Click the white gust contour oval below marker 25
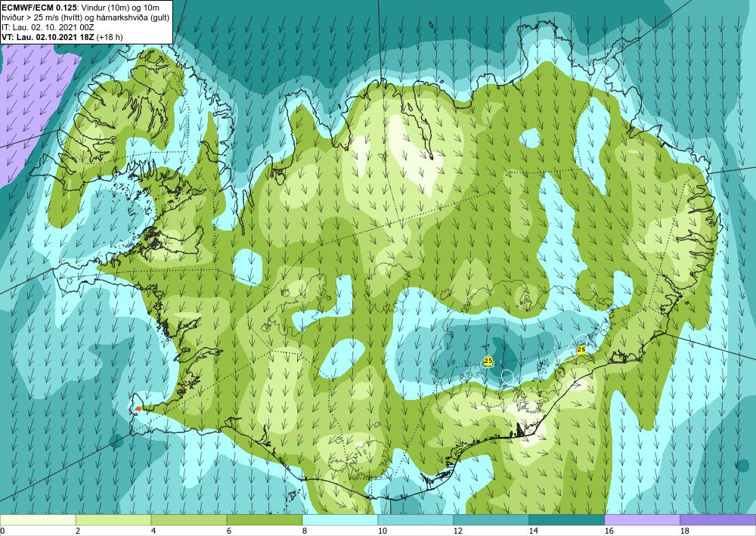Image resolution: width=756 pixels, height=536 pixels. coord(508,376)
